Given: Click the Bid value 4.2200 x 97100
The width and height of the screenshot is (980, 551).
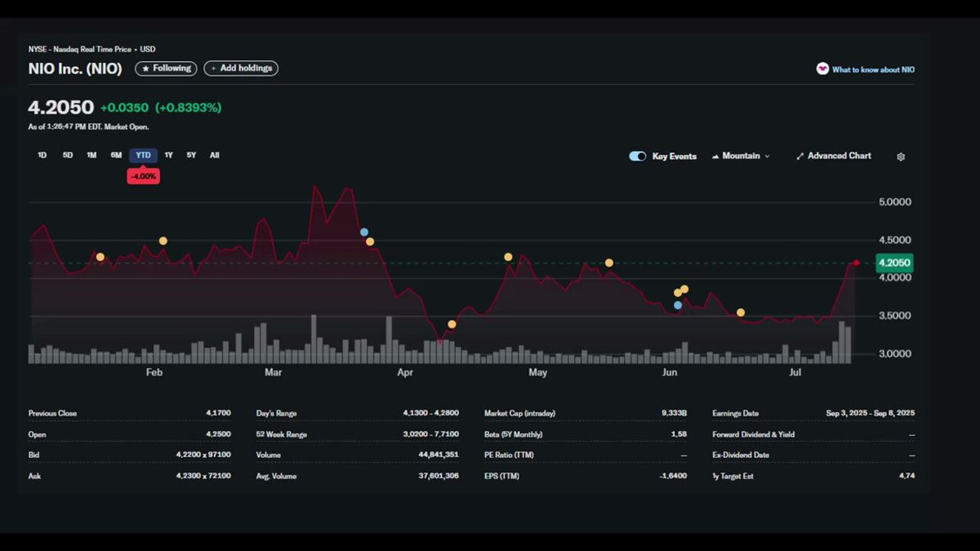Looking at the screenshot, I should [203, 455].
